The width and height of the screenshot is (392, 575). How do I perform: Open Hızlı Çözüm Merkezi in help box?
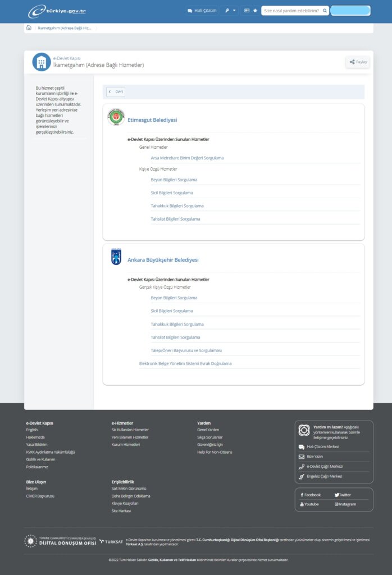tap(319, 446)
